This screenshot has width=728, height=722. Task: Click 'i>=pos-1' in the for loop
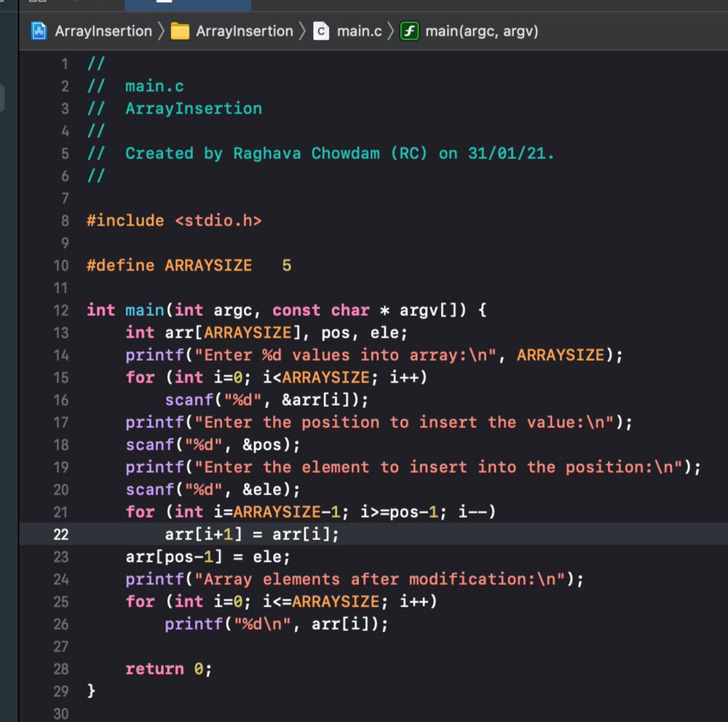pyautogui.click(x=399, y=512)
